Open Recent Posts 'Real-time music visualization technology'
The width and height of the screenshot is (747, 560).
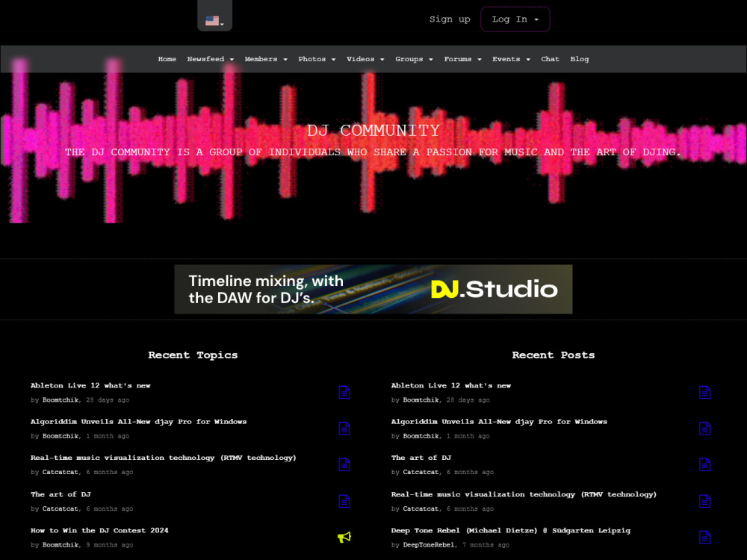[x=524, y=494]
